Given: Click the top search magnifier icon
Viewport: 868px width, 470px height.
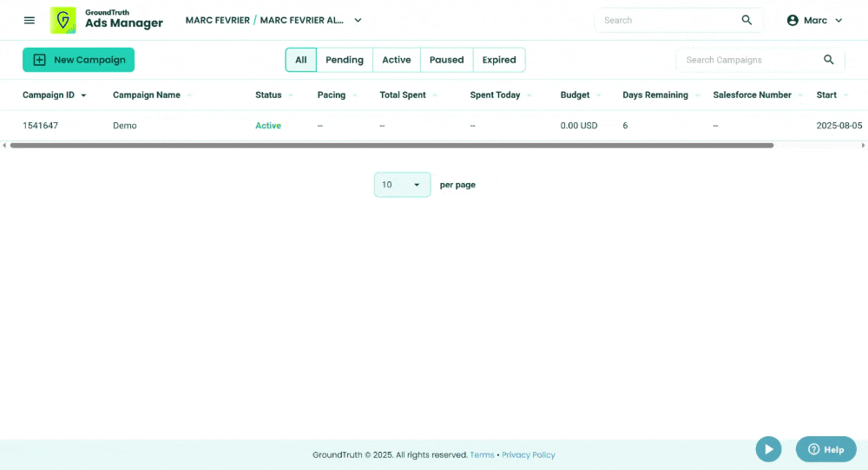Looking at the screenshot, I should click(x=746, y=20).
